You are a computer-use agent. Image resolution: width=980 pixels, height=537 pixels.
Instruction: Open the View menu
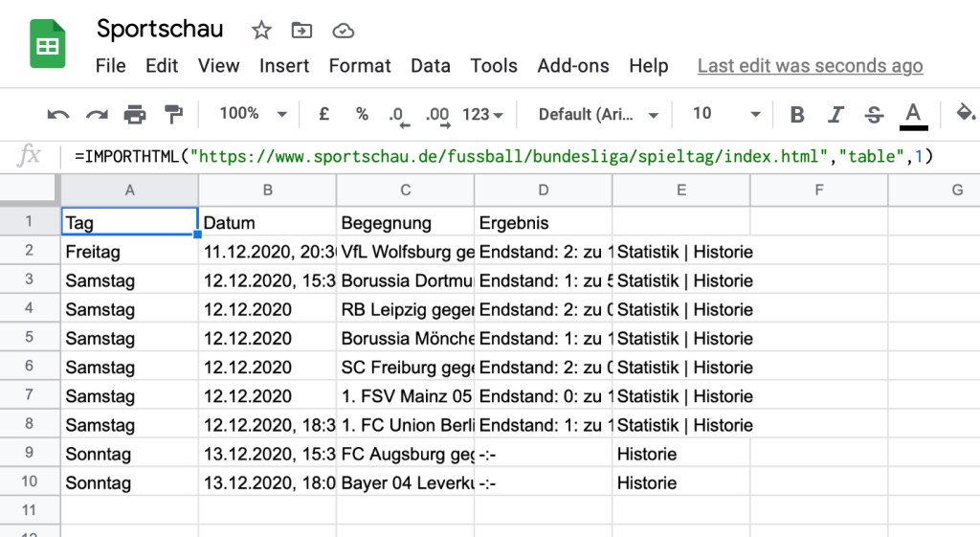219,66
